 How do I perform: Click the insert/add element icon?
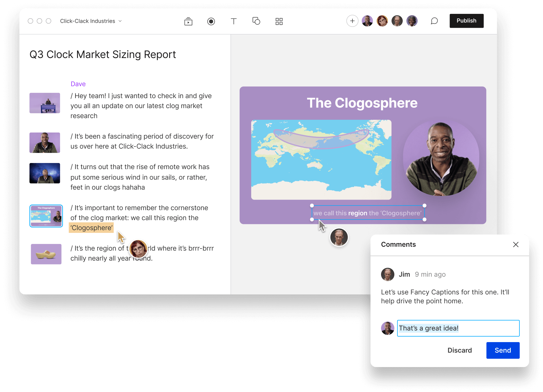(x=352, y=21)
